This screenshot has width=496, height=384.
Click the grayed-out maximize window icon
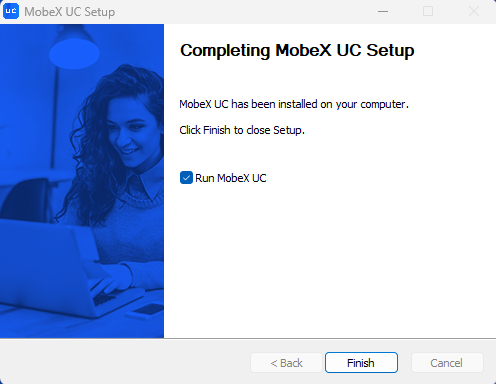tap(428, 11)
